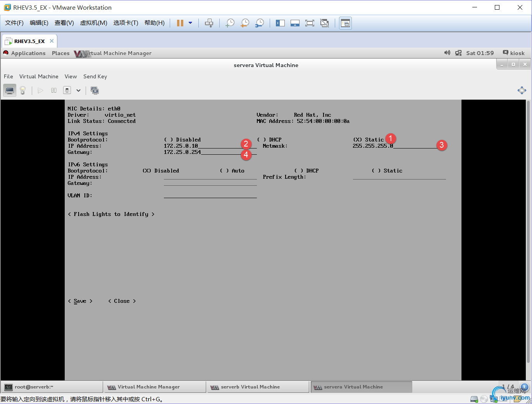Open the Virtual Machine menu
532x404 pixels.
coord(39,76)
